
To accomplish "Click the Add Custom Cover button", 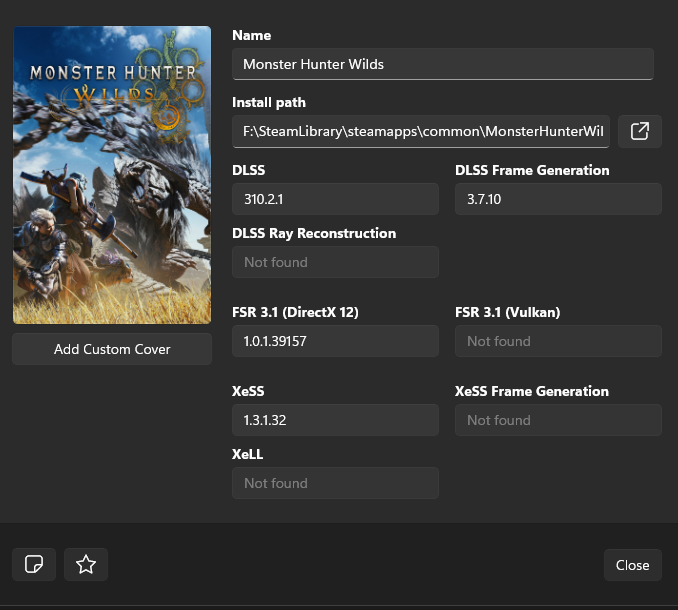I will [x=112, y=349].
